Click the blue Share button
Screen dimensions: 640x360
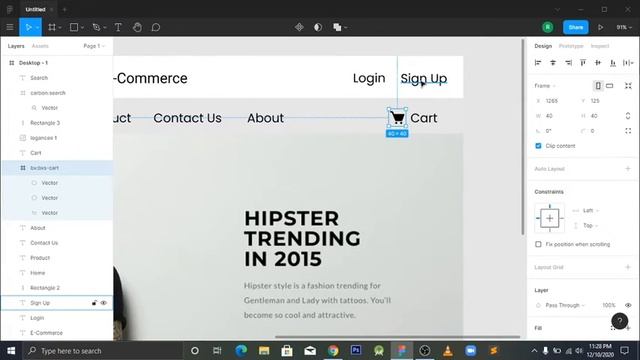pyautogui.click(x=576, y=27)
